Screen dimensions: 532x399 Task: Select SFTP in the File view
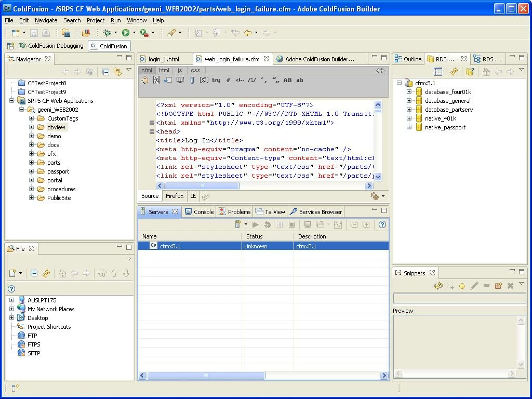coord(34,353)
